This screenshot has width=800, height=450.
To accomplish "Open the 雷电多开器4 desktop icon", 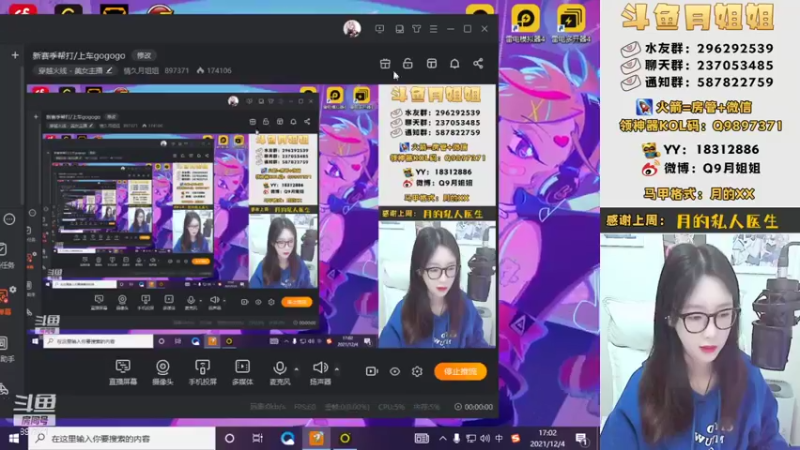I will point(571,23).
